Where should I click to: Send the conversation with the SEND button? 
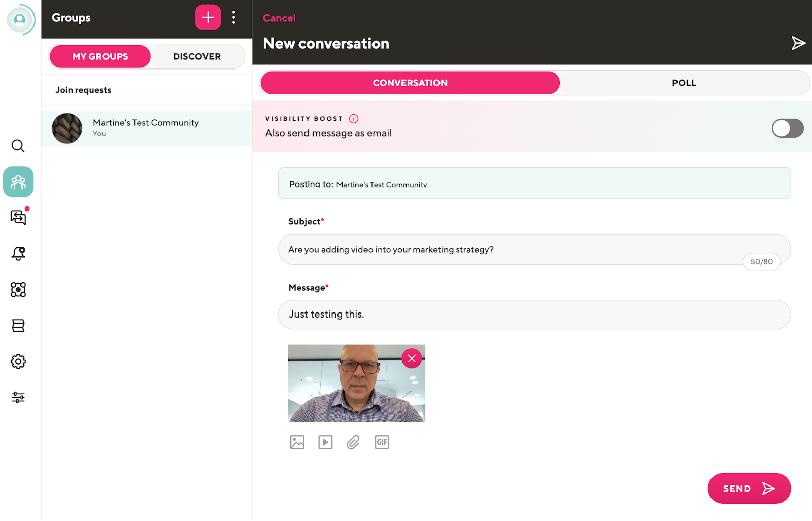coord(749,488)
